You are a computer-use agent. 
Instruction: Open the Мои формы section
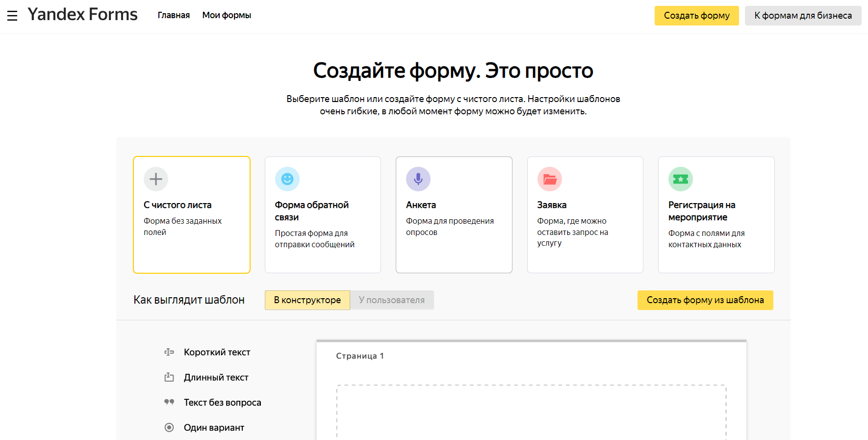pyautogui.click(x=227, y=15)
